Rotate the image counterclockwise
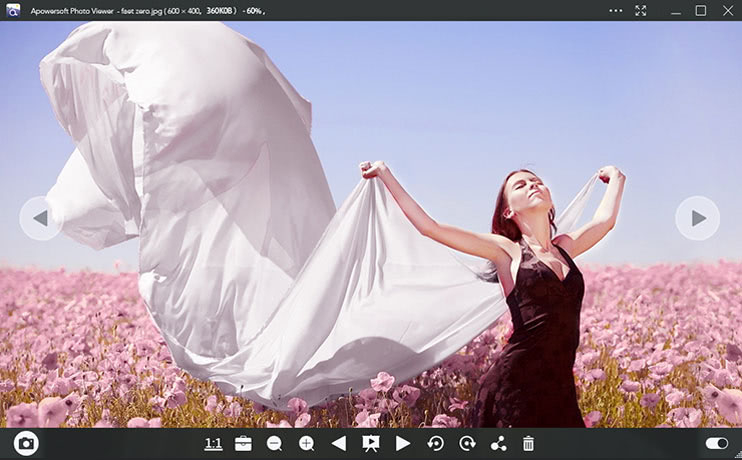 pos(435,443)
